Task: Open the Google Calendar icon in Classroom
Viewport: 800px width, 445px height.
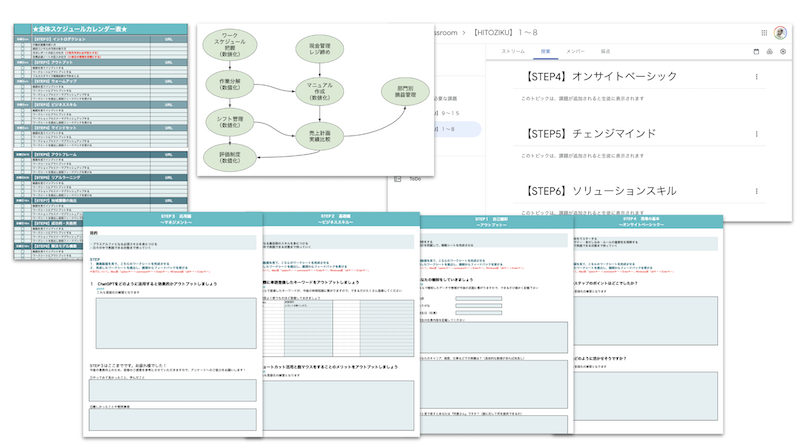Action: (756, 52)
